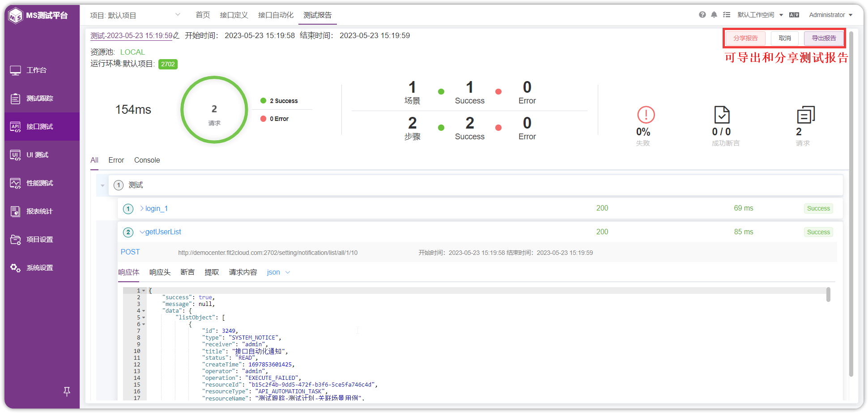The image size is (868, 413).
Task: Toggle language switch icon in header
Action: (794, 15)
